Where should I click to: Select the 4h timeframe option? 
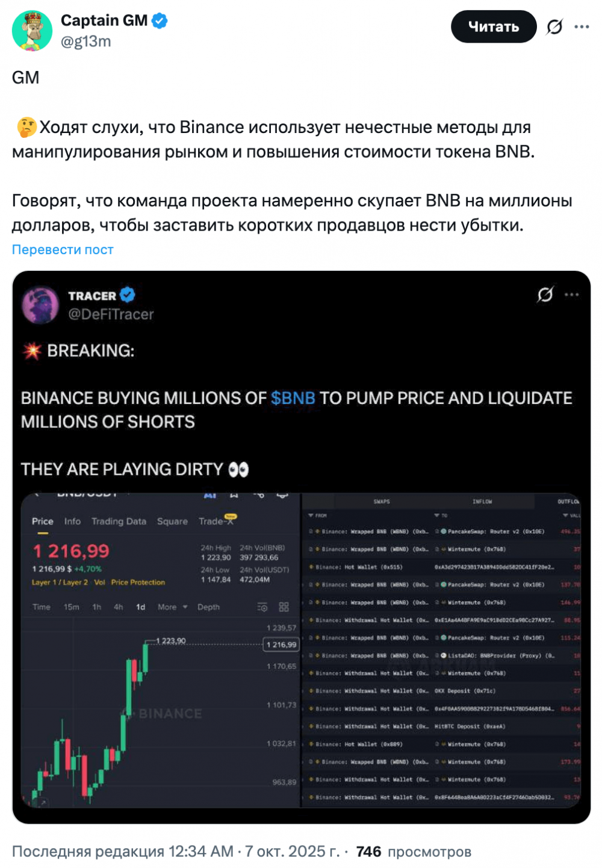point(119,607)
